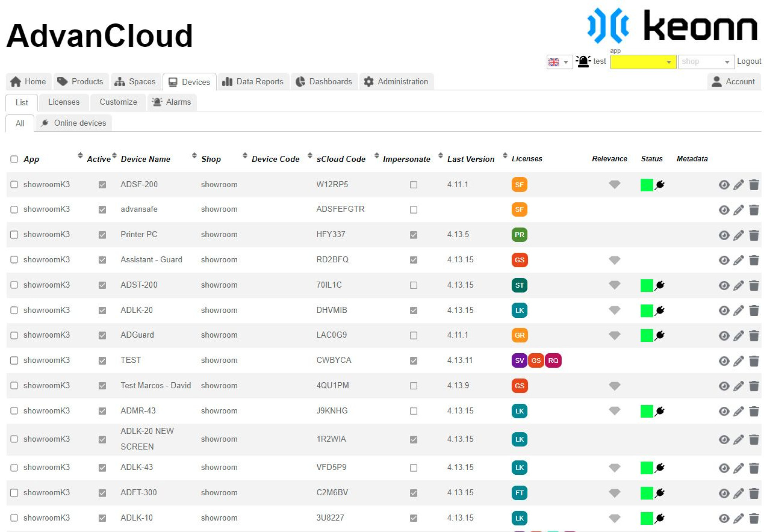View details of ADST-200 via eye icon

[724, 286]
